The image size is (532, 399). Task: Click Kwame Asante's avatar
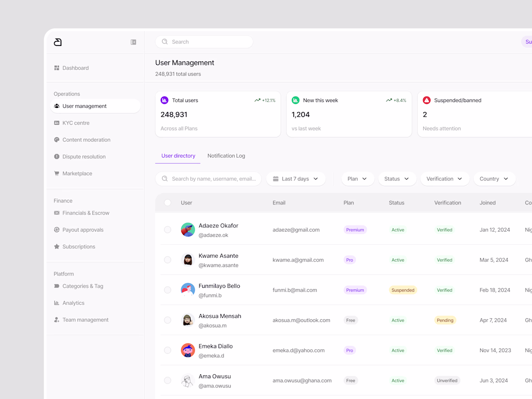(x=188, y=260)
